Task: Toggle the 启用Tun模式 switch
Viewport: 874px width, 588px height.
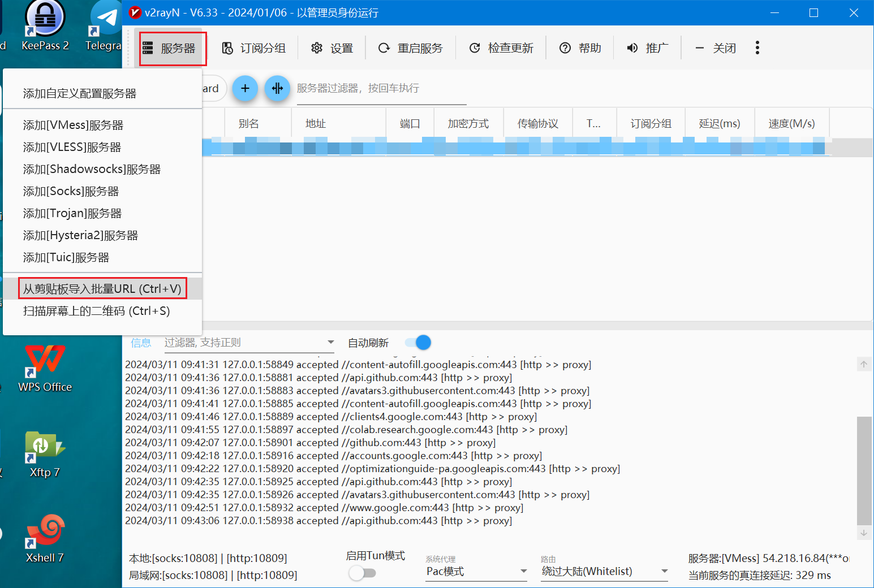Action: pyautogui.click(x=362, y=573)
